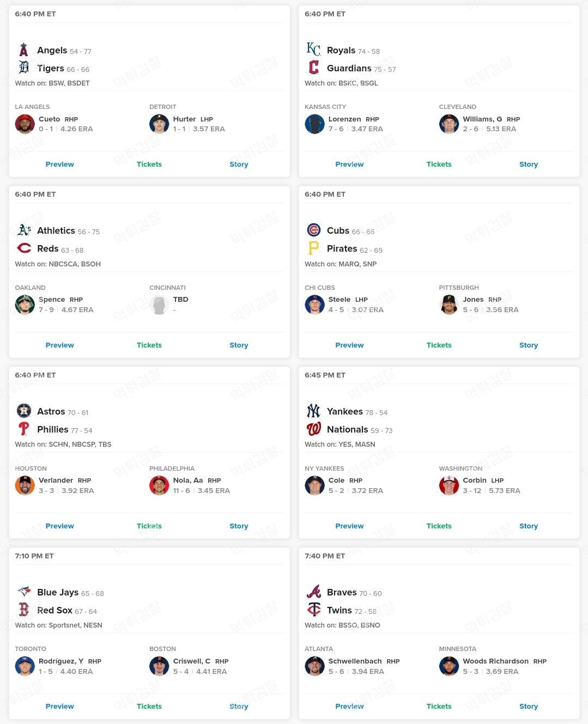The height and width of the screenshot is (724, 588).
Task: Open Tickets for Astros vs Phillies
Action: point(149,526)
